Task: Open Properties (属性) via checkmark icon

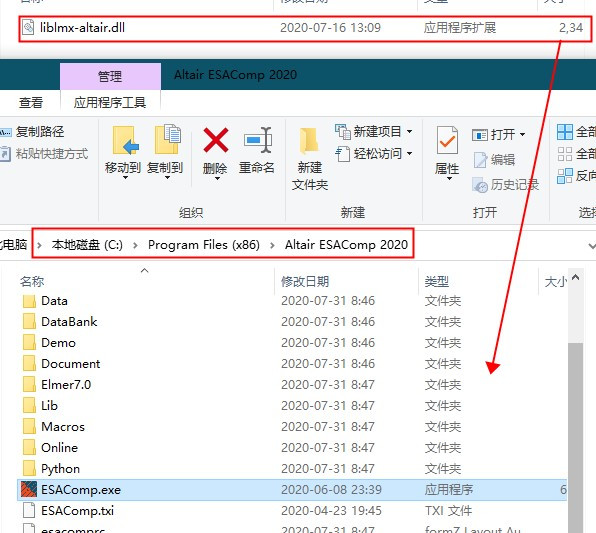Action: (447, 140)
